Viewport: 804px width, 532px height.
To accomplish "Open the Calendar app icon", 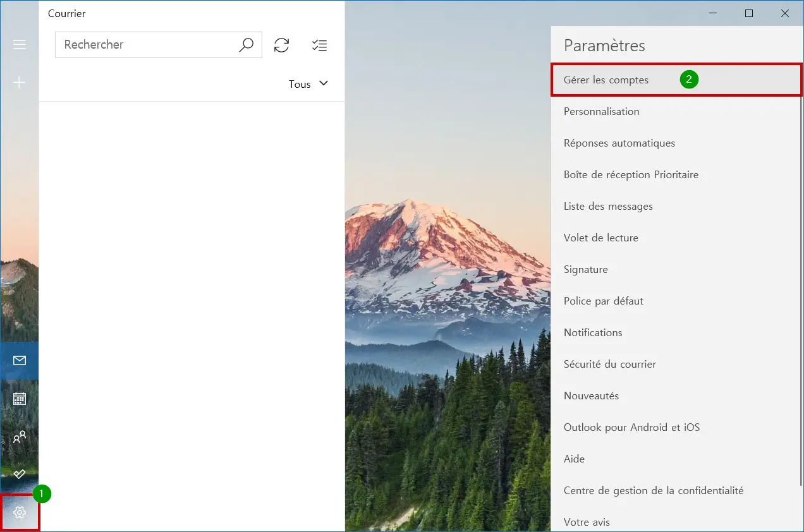I will [20, 399].
